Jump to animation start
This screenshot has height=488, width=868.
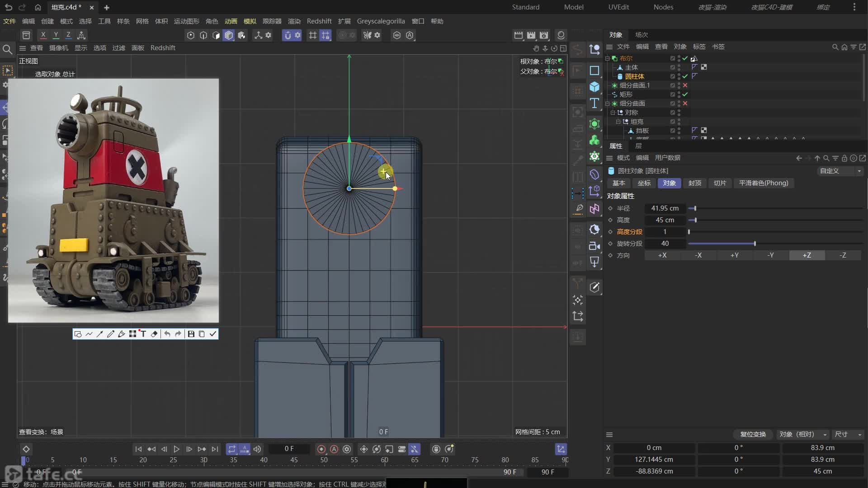(138, 449)
